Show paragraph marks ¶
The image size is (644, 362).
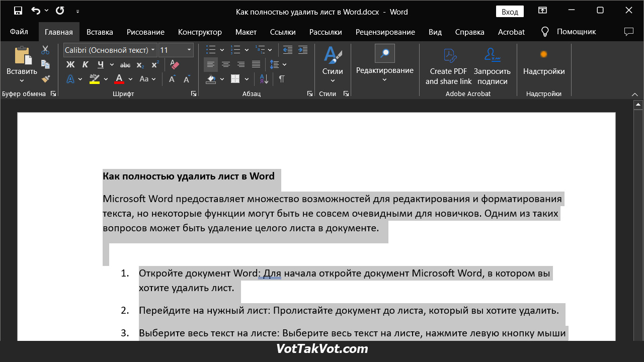coord(282,79)
